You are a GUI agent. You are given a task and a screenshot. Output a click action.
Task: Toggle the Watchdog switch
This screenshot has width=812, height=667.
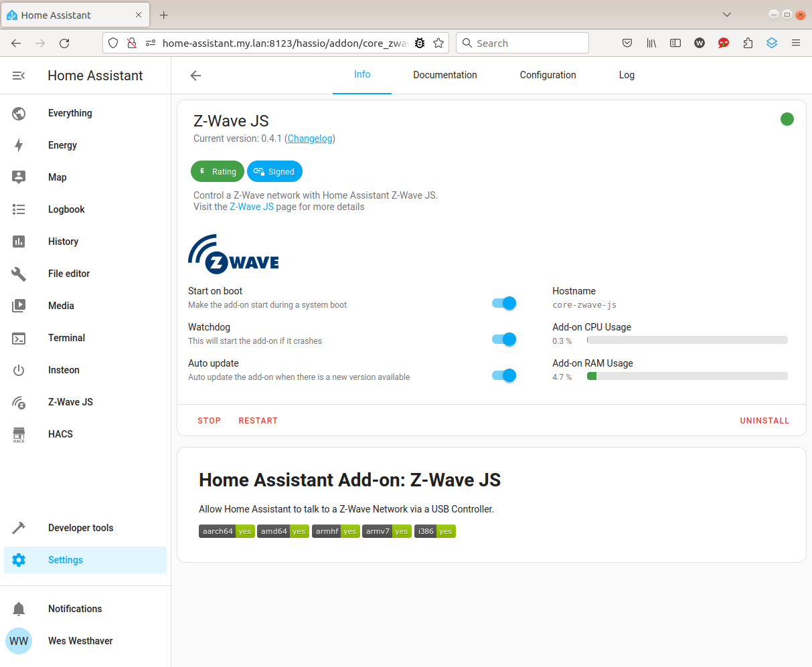tap(504, 339)
